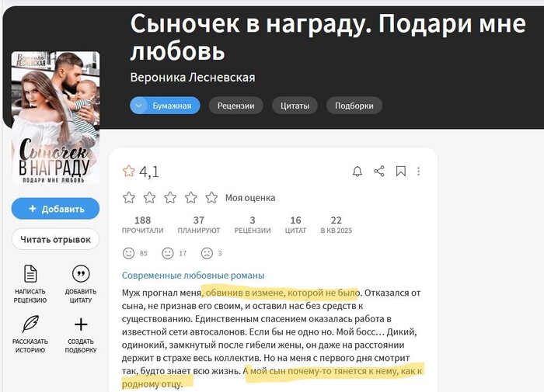Click the notification bell icon
The width and height of the screenshot is (544, 392).
tap(357, 172)
